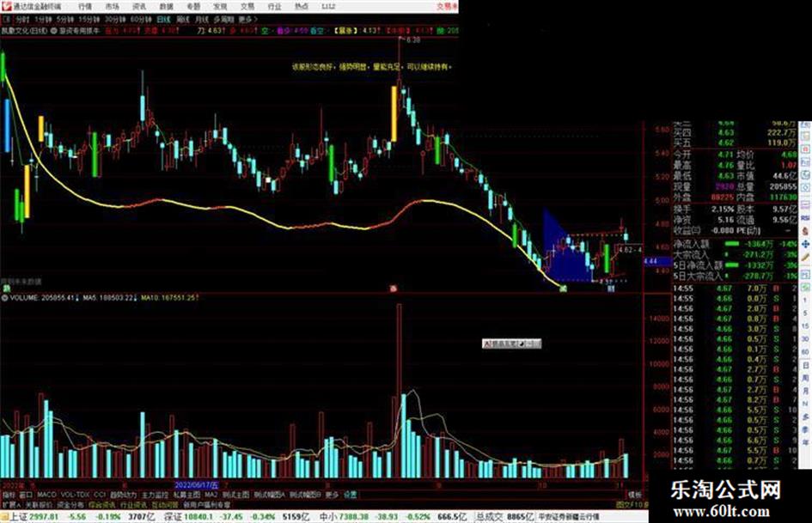The height and width of the screenshot is (523, 812).
Task: Open the 交易 menu
Action: 247,6
